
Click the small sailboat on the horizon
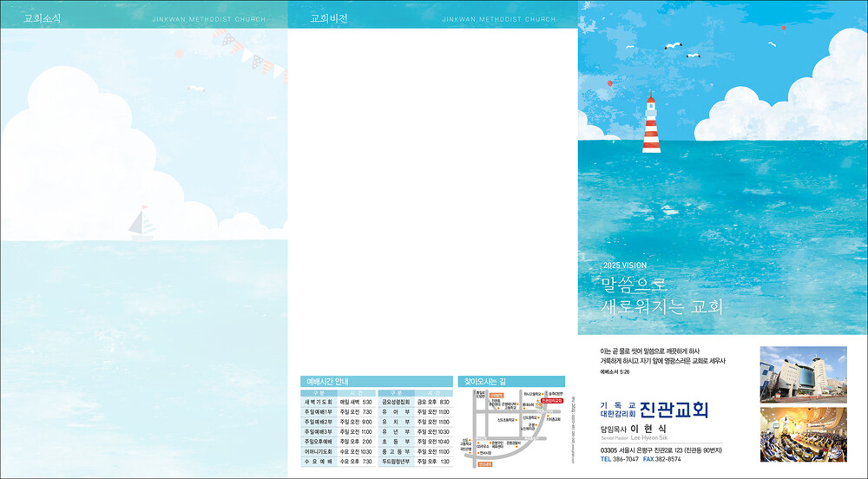[x=141, y=224]
